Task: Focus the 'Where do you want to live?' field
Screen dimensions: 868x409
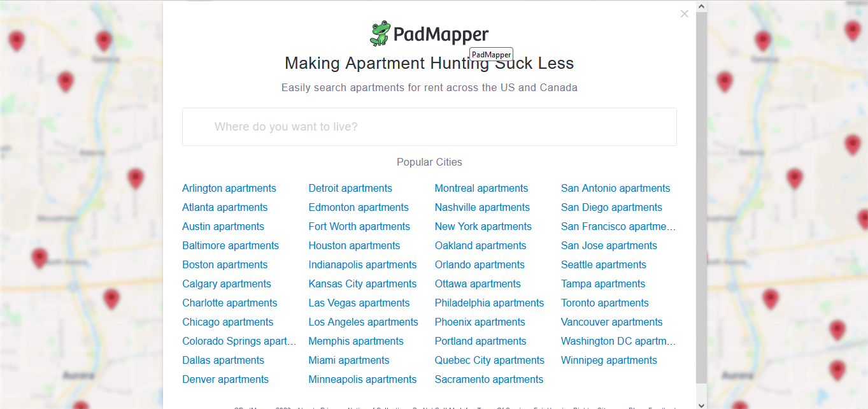Action: coord(429,127)
